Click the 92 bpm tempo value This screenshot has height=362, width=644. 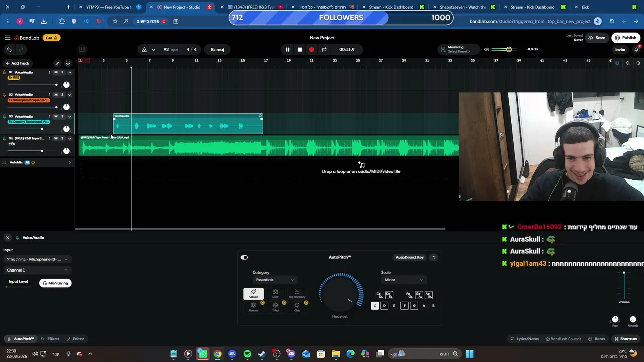171,49
